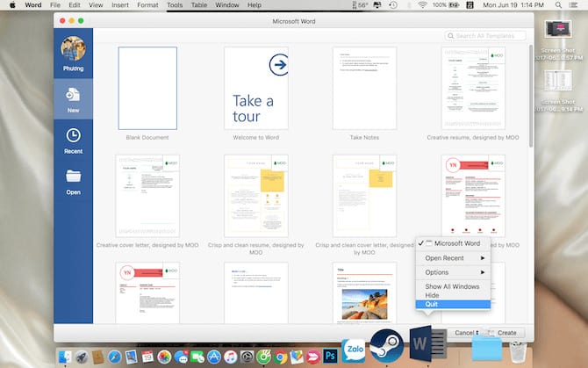Click the Create button
This screenshot has width=588, height=368.
[506, 333]
